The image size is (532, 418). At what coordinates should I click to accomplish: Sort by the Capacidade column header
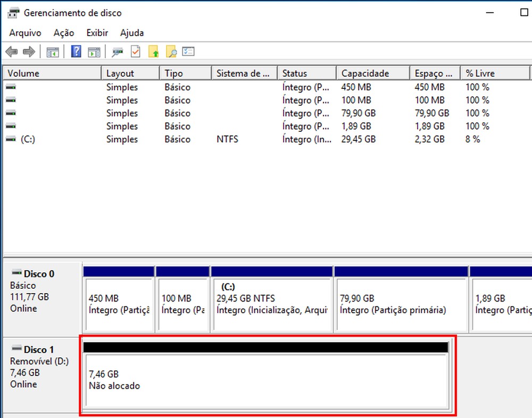(x=373, y=73)
